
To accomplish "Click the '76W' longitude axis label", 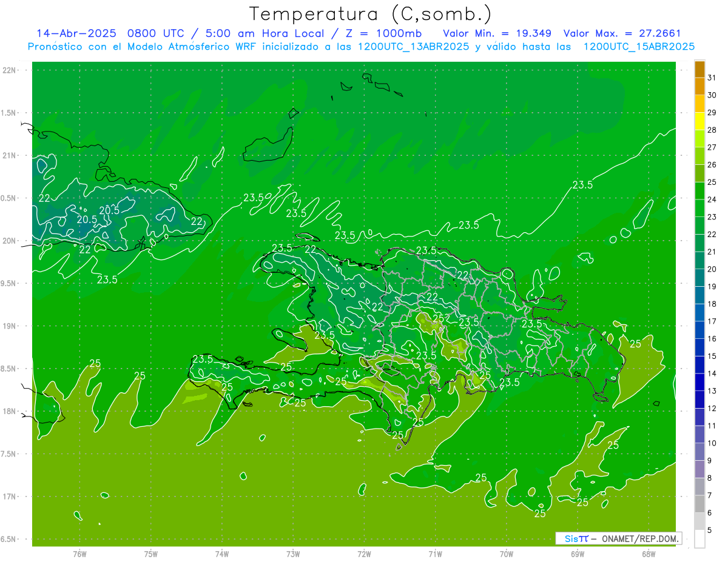I will (79, 554).
